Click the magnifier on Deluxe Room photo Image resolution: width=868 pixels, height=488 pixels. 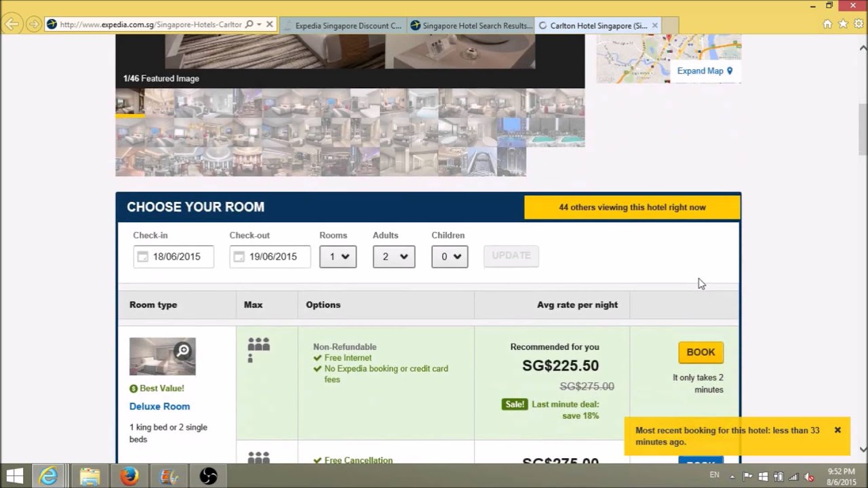pyautogui.click(x=183, y=350)
